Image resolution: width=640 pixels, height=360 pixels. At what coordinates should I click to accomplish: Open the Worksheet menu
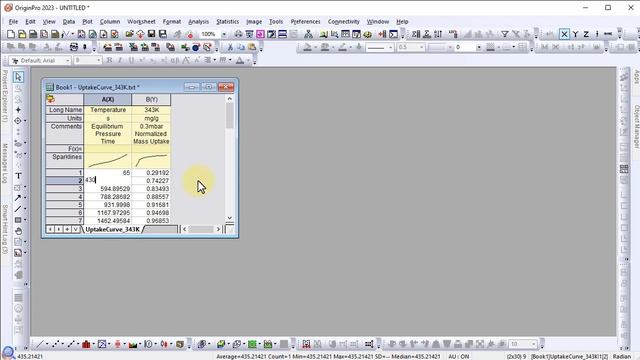(141, 22)
